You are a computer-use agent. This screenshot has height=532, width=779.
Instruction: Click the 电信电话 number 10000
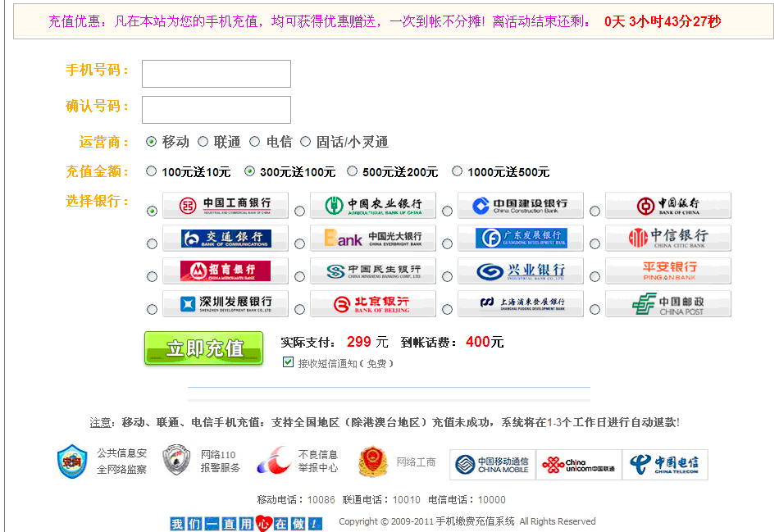click(492, 500)
